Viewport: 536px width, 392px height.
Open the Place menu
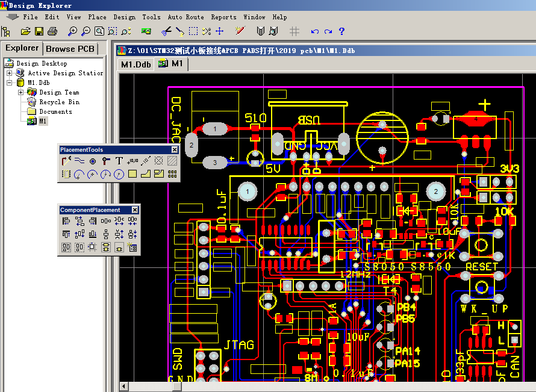(x=97, y=17)
